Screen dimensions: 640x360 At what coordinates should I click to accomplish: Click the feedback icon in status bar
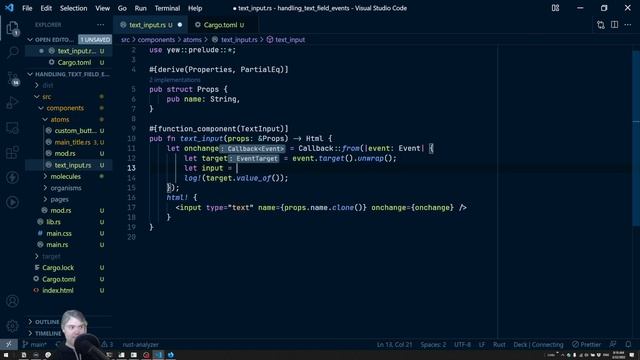point(613,344)
